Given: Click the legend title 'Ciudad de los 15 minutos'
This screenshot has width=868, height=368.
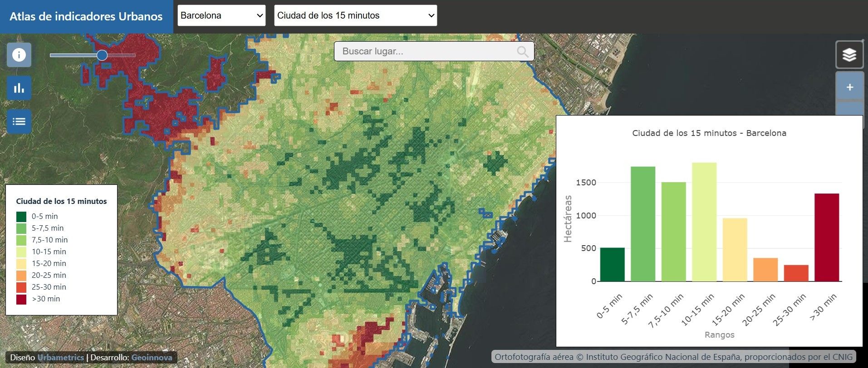Looking at the screenshot, I should pyautogui.click(x=62, y=201).
